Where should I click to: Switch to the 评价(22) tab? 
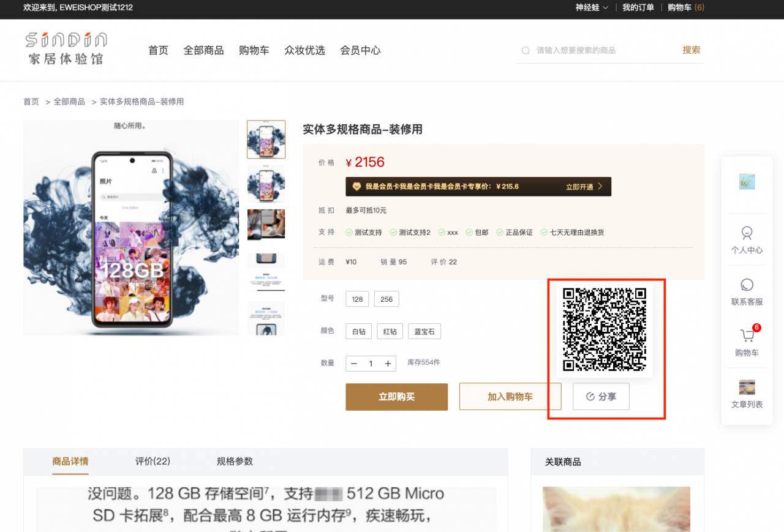click(153, 461)
